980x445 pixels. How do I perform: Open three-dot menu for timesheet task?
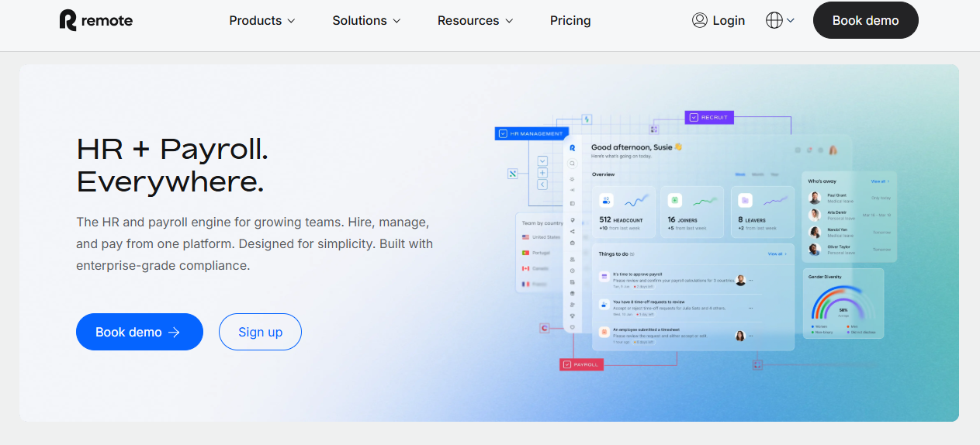750,336
